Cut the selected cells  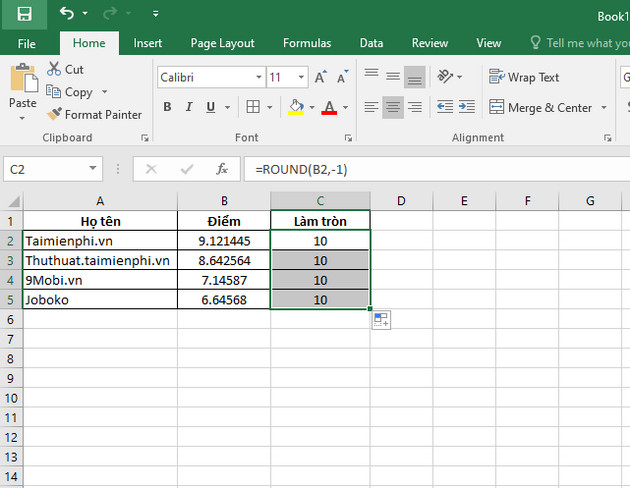(x=65, y=69)
